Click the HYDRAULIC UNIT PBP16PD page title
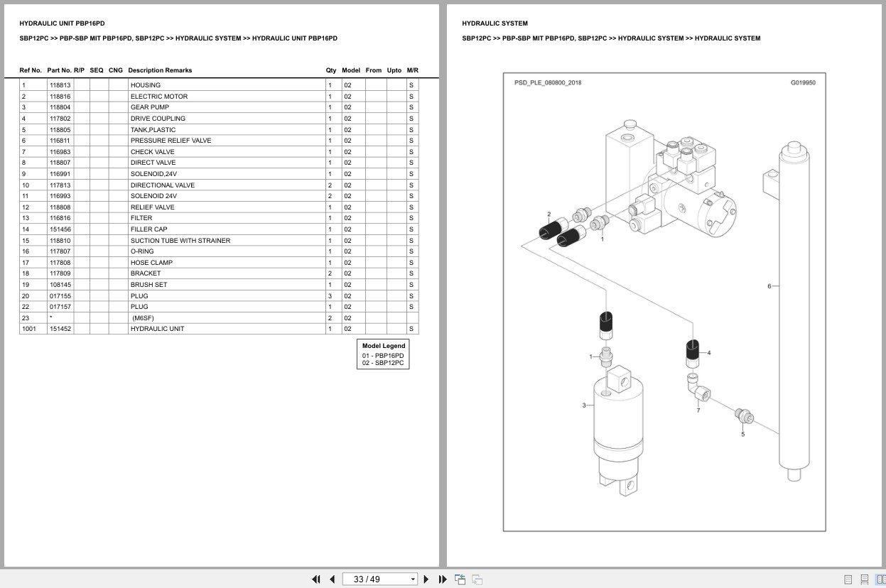This screenshot has width=886, height=588. pyautogui.click(x=62, y=23)
